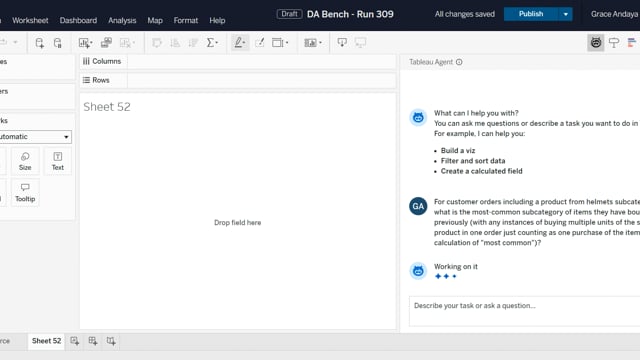Click the sort descending icon
The height and width of the screenshot is (360, 640).
pos(193,43)
